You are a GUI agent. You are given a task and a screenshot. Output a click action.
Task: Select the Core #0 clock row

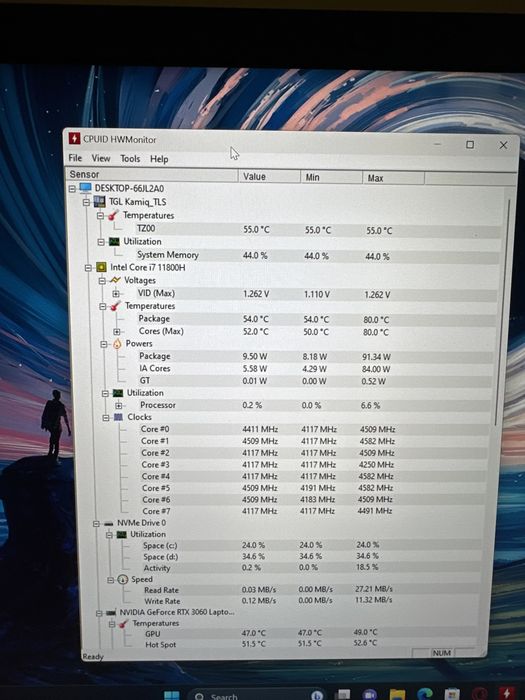(314, 429)
